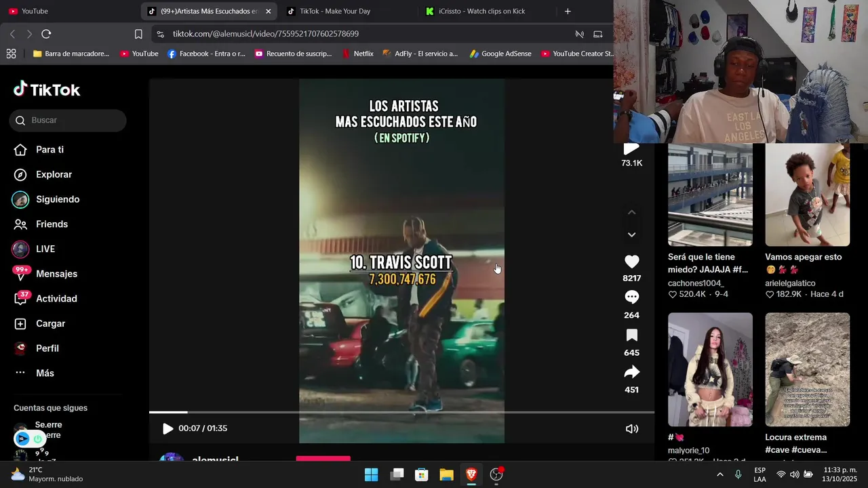This screenshot has width=868, height=488.
Task: Like the video with the heart icon
Action: coord(631,262)
